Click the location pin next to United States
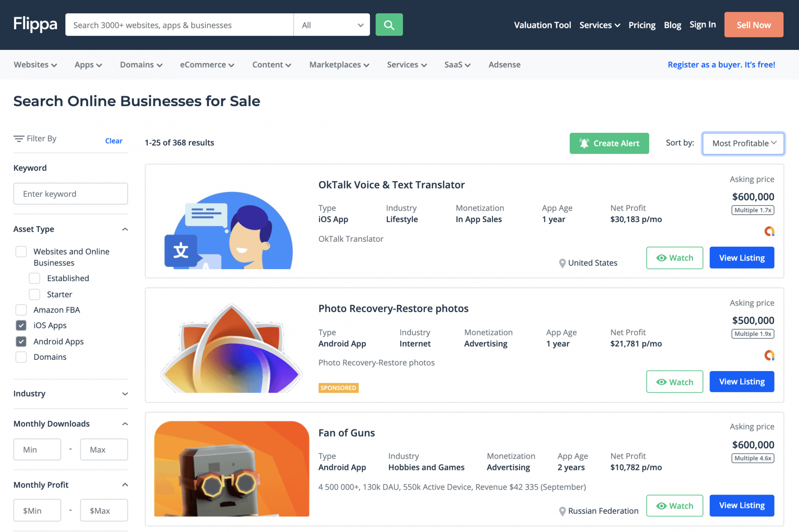799x532 pixels. 562,263
